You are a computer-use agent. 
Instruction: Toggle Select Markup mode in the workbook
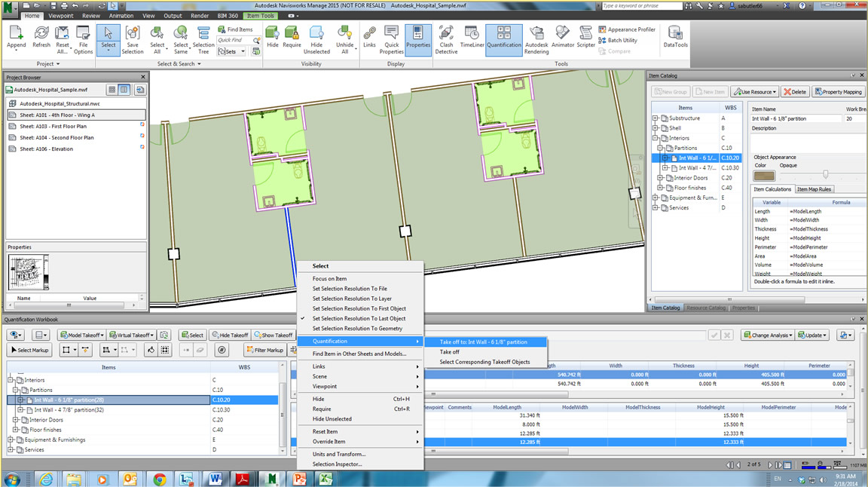pos(29,350)
